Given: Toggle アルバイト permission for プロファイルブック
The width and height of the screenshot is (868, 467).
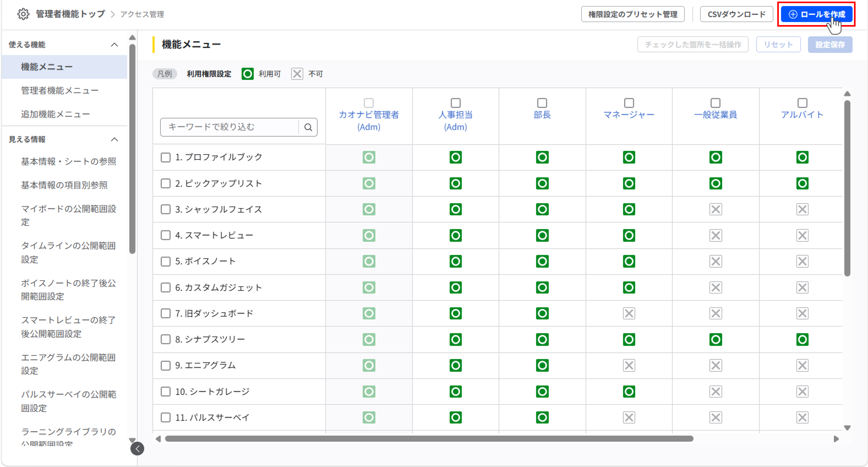Looking at the screenshot, I should 802,157.
